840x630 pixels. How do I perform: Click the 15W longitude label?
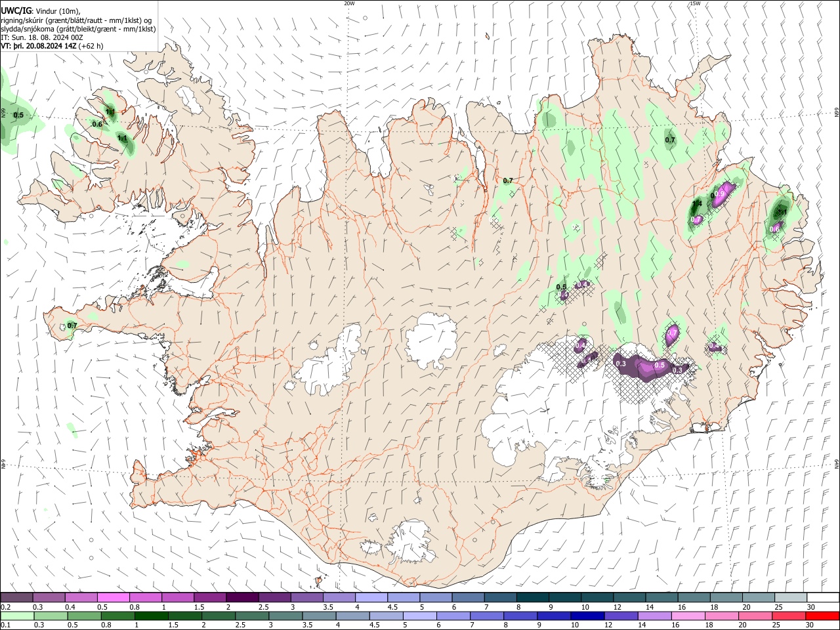click(x=694, y=3)
